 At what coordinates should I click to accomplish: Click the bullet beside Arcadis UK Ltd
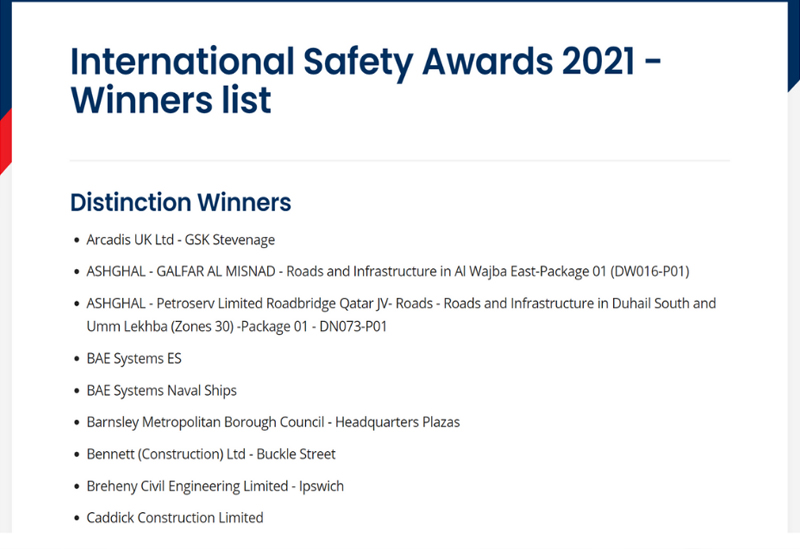(x=77, y=240)
